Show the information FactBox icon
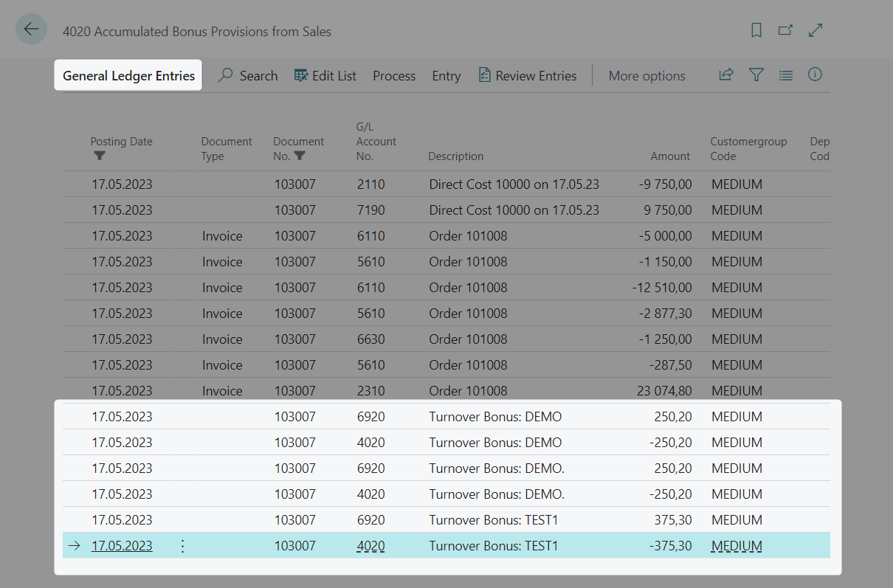This screenshot has height=588, width=893. (x=815, y=75)
